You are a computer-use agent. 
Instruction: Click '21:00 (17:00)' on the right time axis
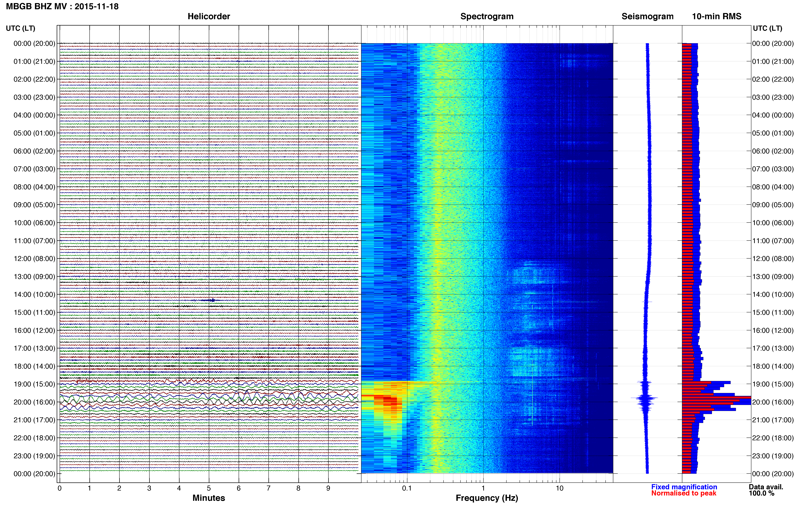[773, 420]
